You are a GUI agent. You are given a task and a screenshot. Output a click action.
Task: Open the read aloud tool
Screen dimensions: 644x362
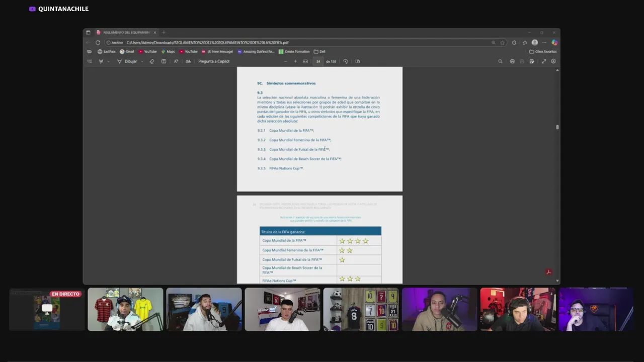[x=176, y=61]
